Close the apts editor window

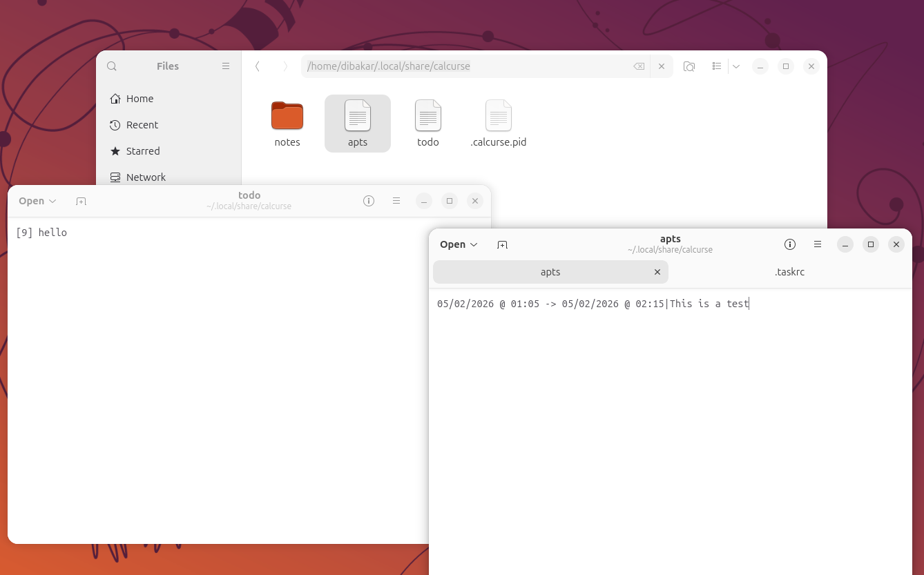click(896, 244)
